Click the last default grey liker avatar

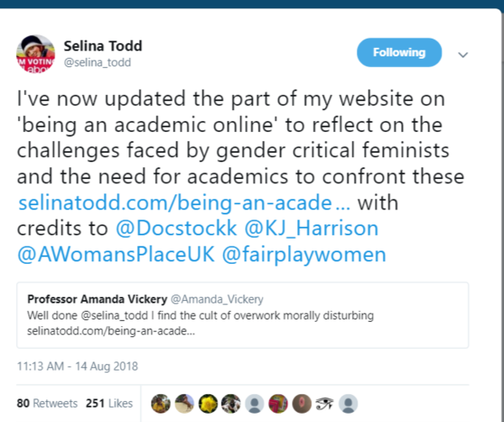tap(349, 403)
